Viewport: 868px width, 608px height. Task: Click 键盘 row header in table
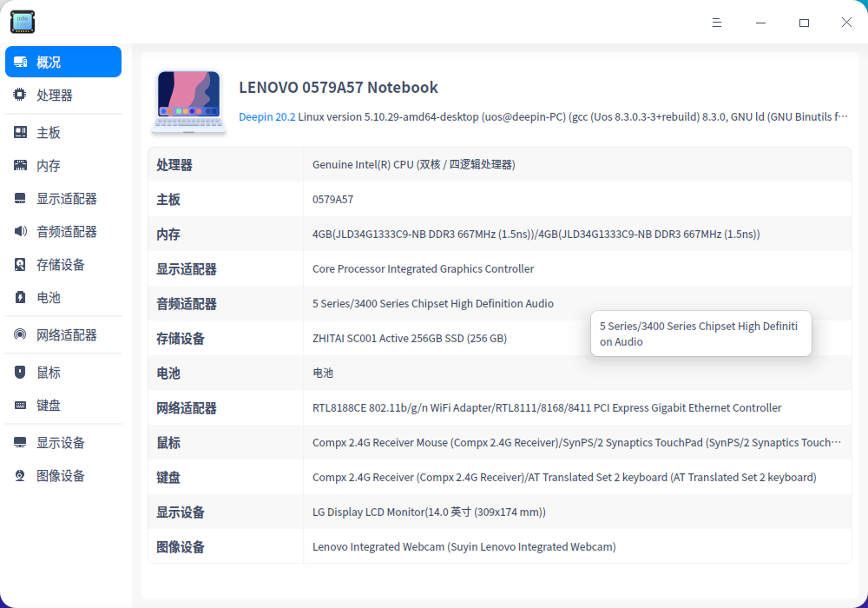168,478
